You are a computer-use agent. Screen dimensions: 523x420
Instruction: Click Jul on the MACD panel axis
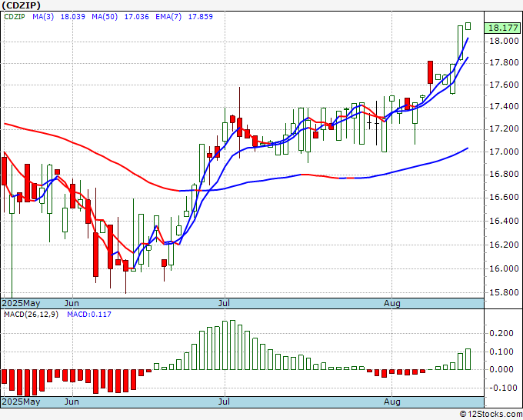[224, 402]
